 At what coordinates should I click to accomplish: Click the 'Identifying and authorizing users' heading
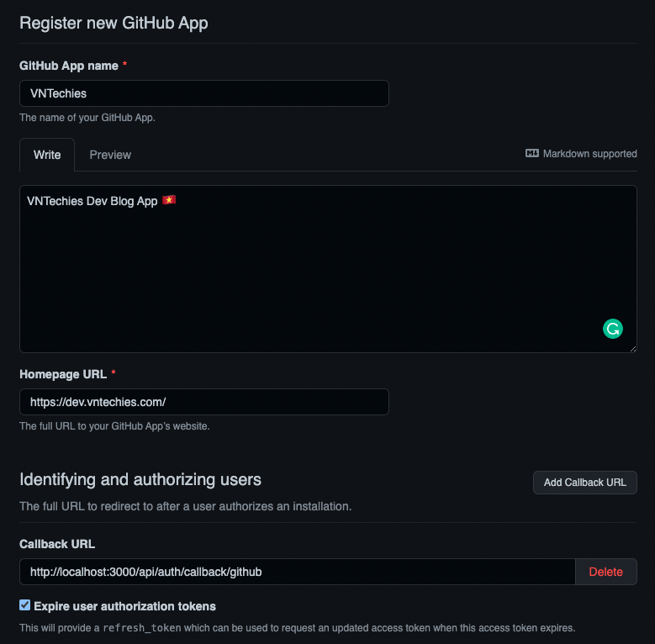tap(140, 480)
